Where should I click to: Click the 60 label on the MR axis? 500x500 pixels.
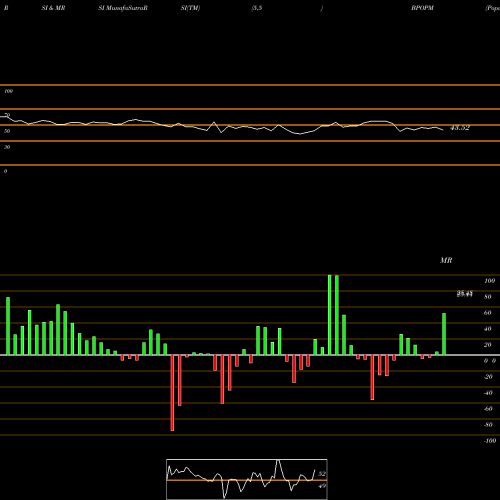(x=488, y=313)
